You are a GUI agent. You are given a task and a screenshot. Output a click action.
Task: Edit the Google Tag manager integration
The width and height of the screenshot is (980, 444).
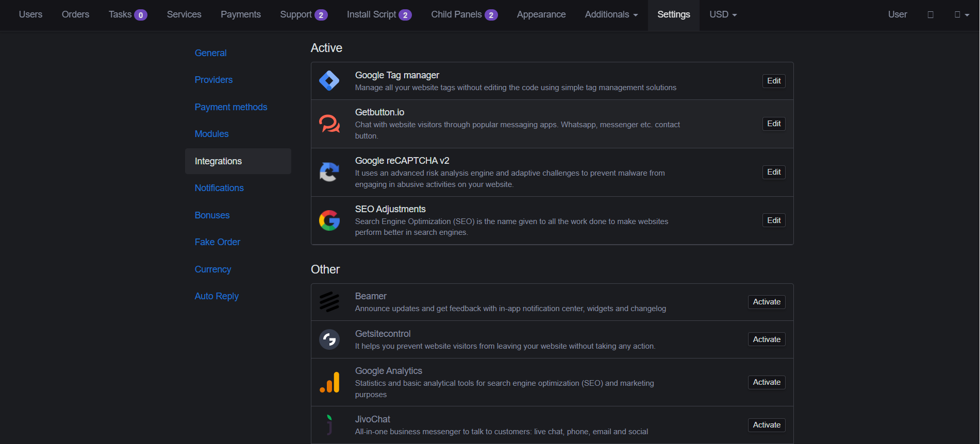coord(773,81)
